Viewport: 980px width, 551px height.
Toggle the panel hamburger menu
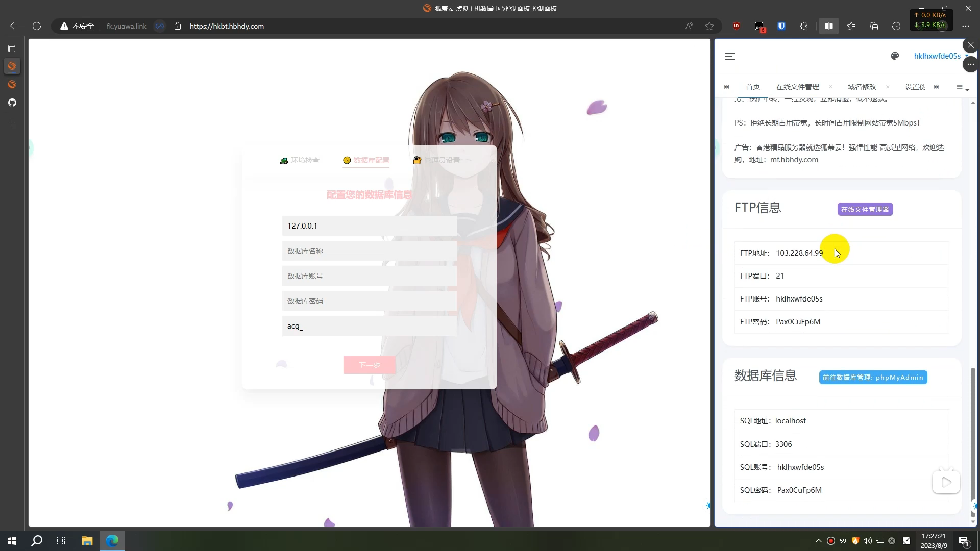click(x=730, y=56)
